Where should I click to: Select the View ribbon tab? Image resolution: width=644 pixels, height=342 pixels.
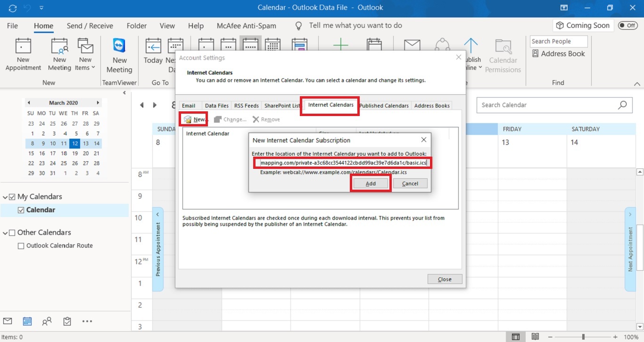coord(167,26)
